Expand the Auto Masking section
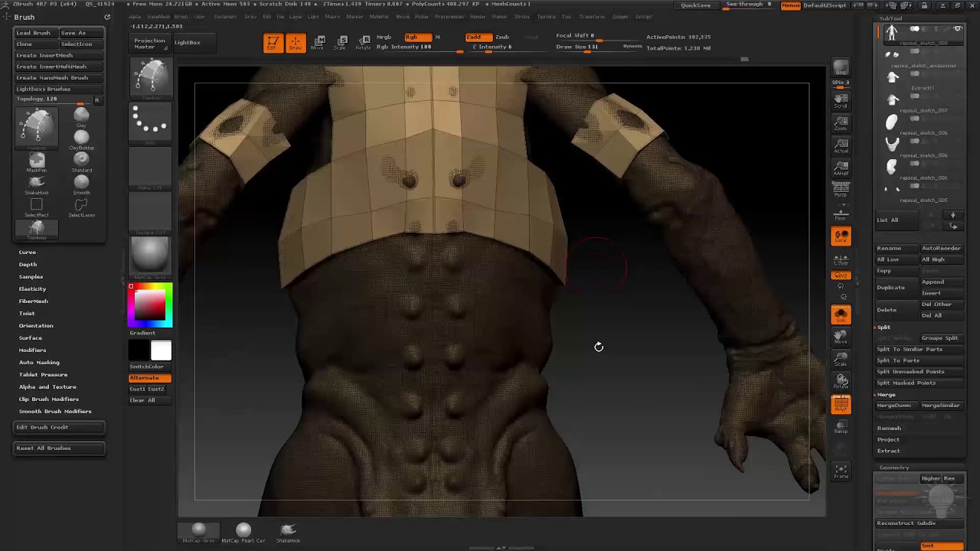This screenshot has width=980, height=551. tap(39, 362)
